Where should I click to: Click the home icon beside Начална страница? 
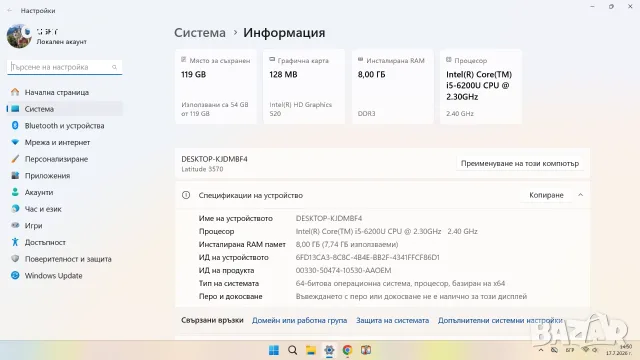[15, 92]
